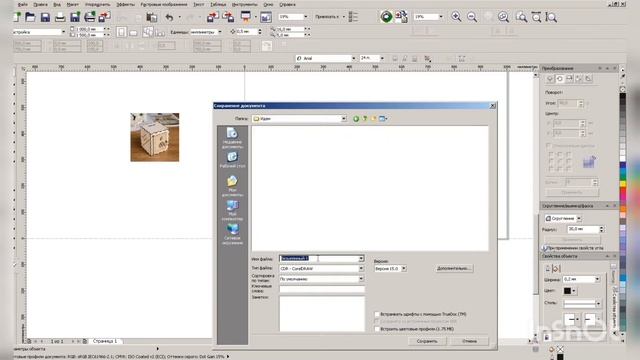The height and width of the screenshot is (360, 640).
Task: Open the outline 'Ширина' width dropdown
Action: (x=597, y=280)
